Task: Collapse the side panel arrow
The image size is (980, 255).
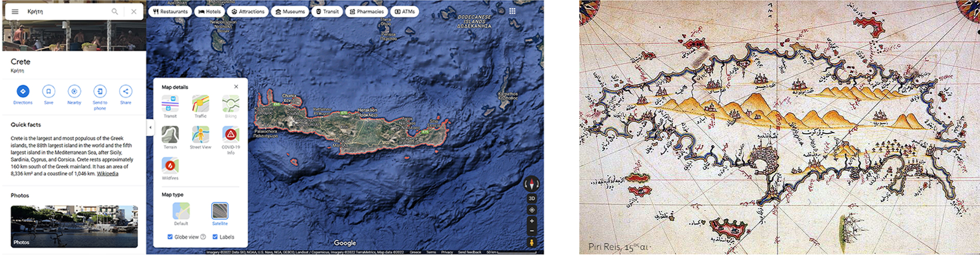Action: click(x=150, y=127)
